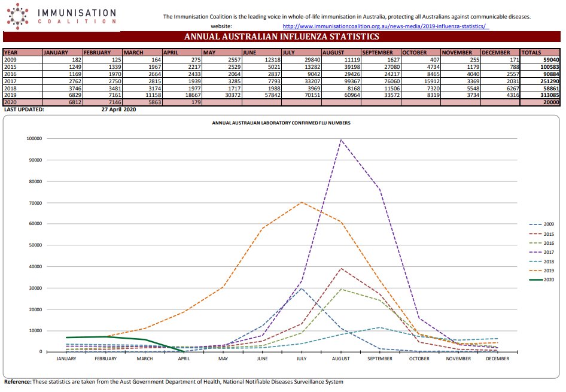Select the 2009 row label
This screenshot has width=566, height=392.
click(10, 60)
